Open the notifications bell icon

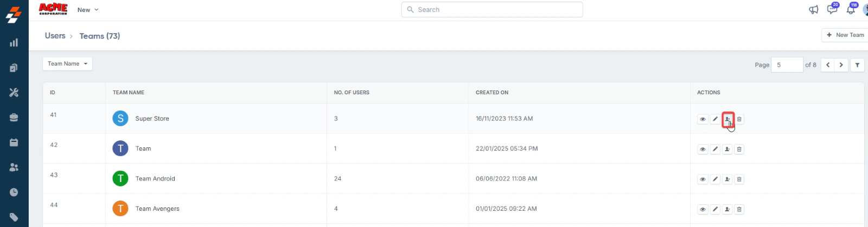[851, 9]
